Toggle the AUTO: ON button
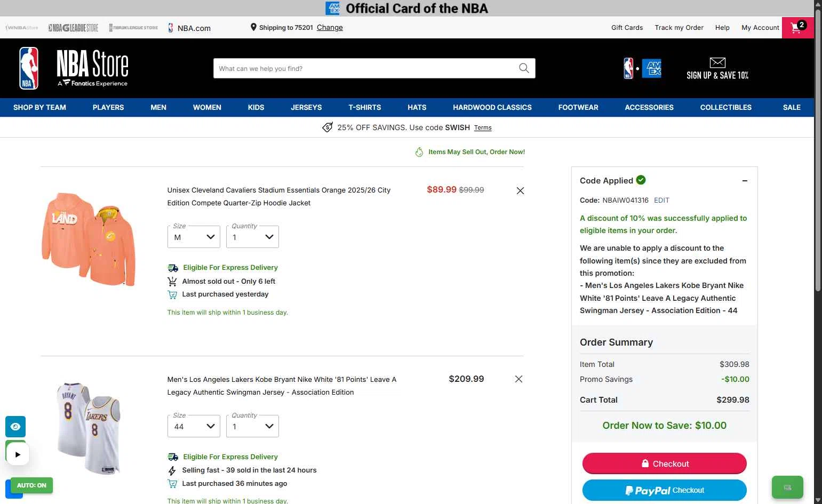 pyautogui.click(x=31, y=485)
